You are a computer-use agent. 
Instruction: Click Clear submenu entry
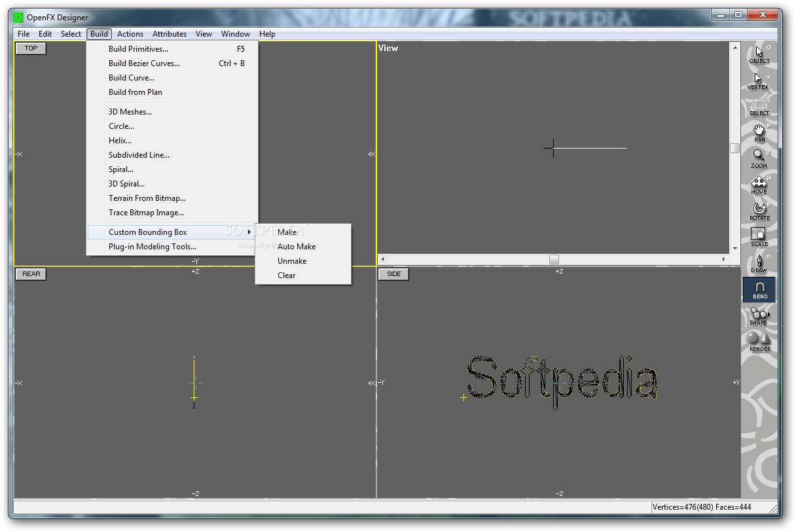click(303, 275)
